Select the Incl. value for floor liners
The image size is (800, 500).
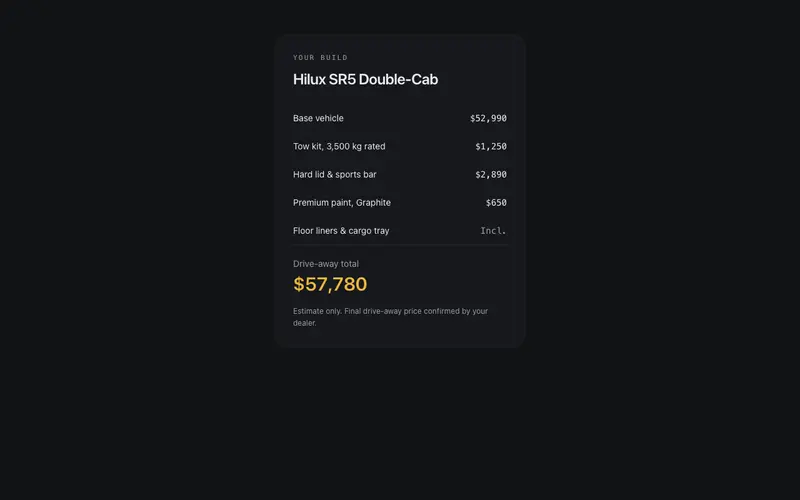(493, 231)
